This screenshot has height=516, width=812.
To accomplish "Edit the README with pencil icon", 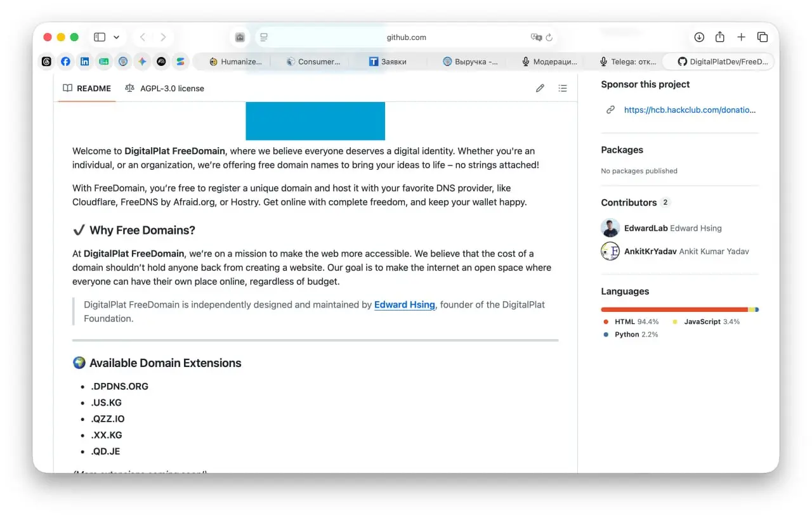I will tap(540, 89).
